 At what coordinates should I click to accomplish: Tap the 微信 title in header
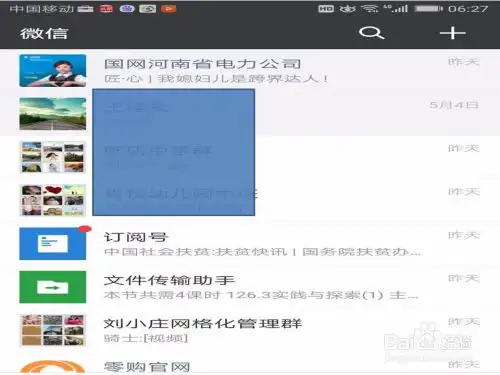44,33
